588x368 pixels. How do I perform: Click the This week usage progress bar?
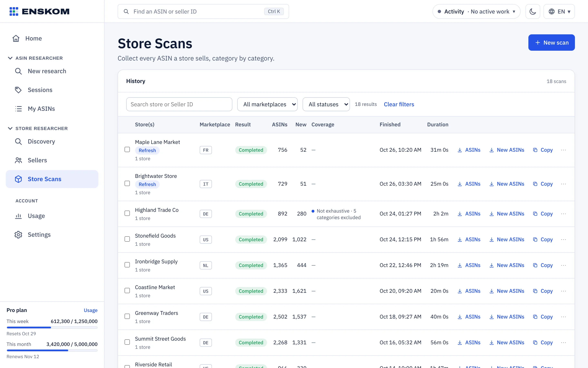[52, 328]
